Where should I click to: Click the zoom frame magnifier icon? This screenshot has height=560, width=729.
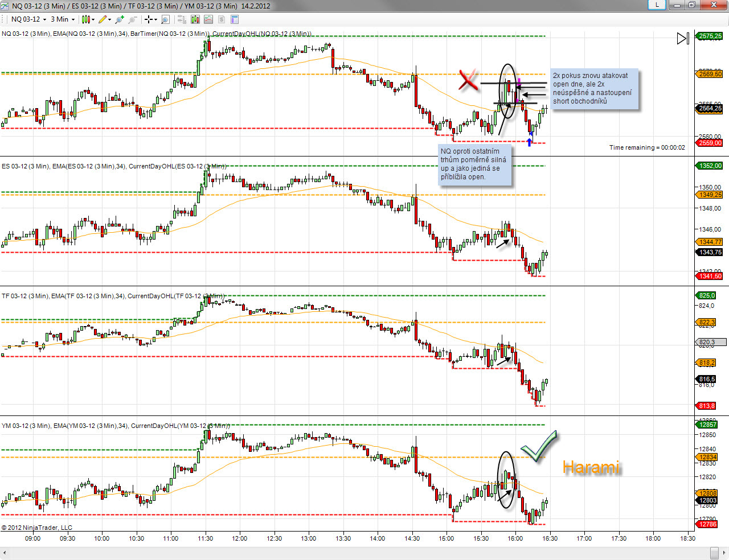165,19
